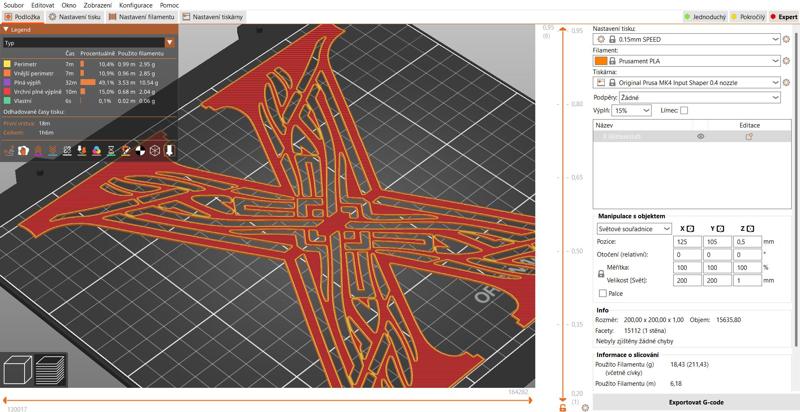800x412 pixels.
Task: Select Jednoduchý mode
Action: 706,17
